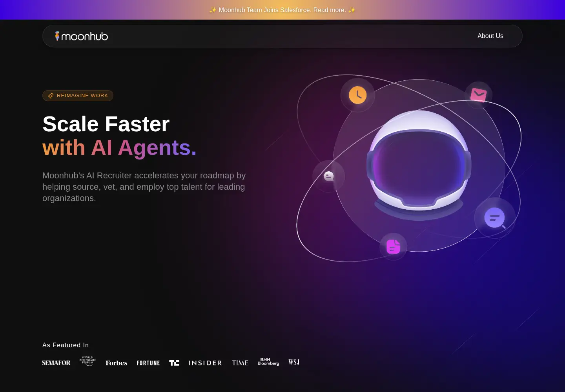
Task: Click the REIMAGINE WORK badge
Action: point(78,96)
